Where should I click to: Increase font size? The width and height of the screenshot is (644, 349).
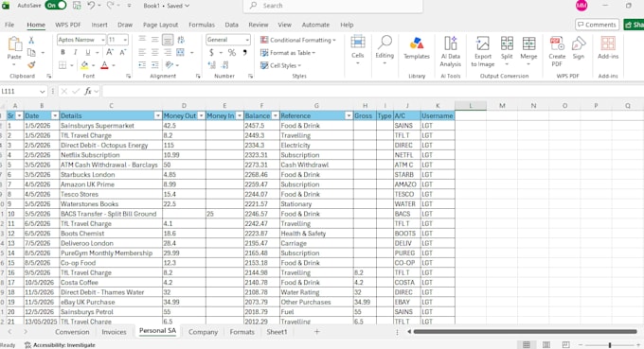109,52
